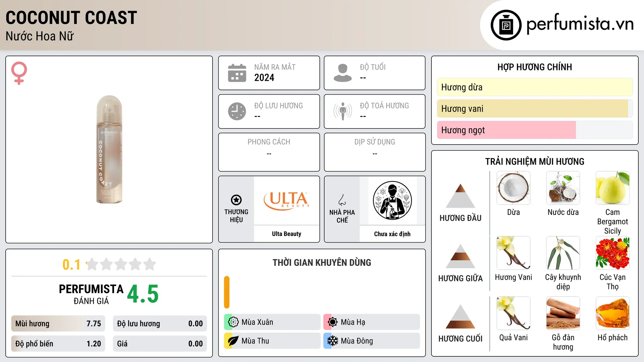Click the perfumista.vn site name
This screenshot has height=362, width=644.
tap(580, 24)
